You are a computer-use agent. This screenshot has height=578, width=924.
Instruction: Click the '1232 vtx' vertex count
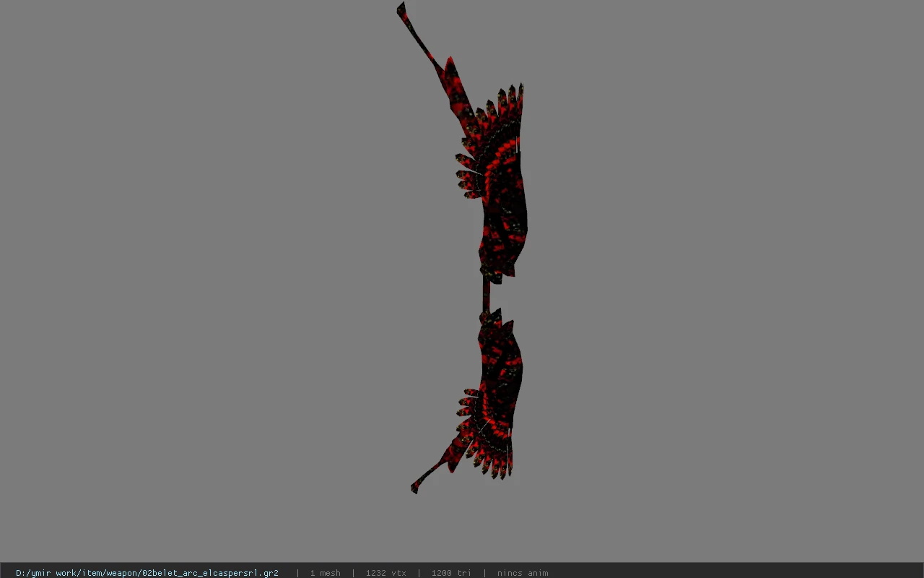tap(385, 573)
